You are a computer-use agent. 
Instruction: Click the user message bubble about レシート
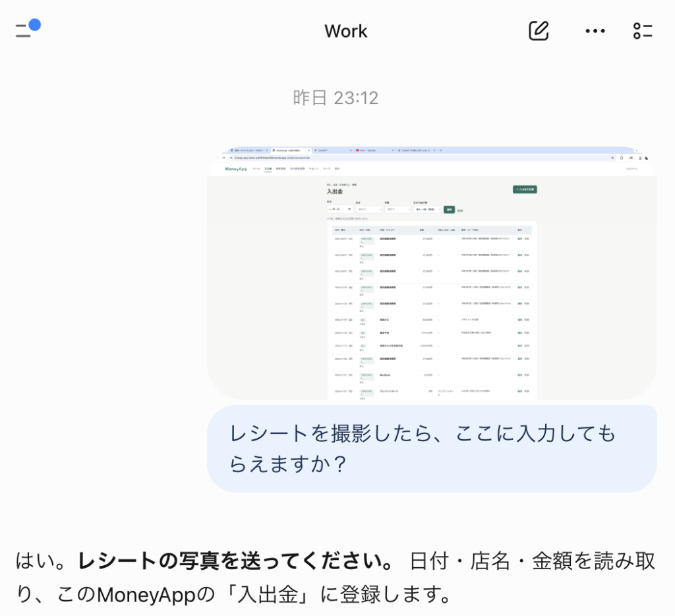pyautogui.click(x=432, y=448)
